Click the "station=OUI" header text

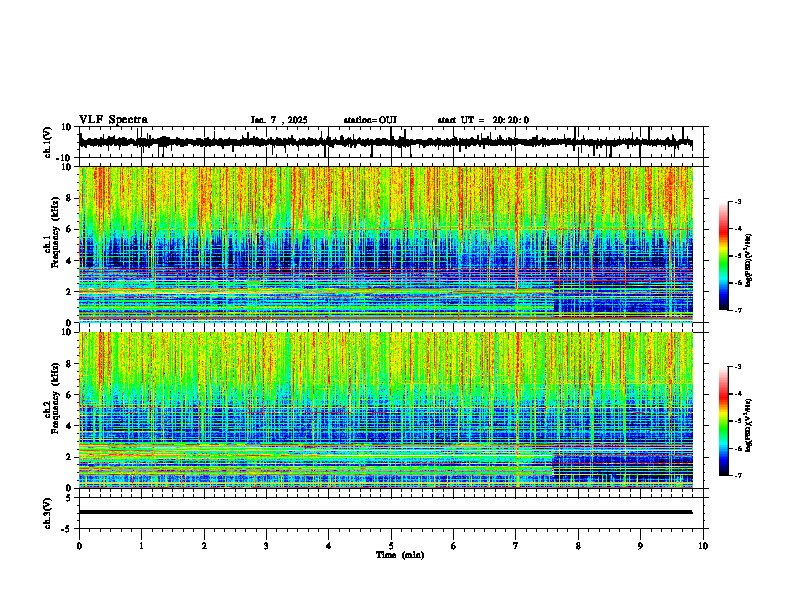[x=370, y=120]
